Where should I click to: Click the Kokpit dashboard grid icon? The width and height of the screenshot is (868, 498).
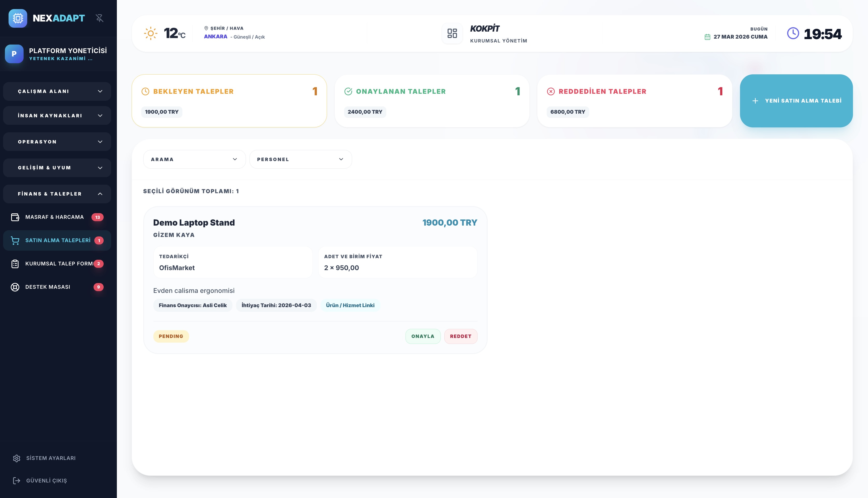(x=452, y=33)
